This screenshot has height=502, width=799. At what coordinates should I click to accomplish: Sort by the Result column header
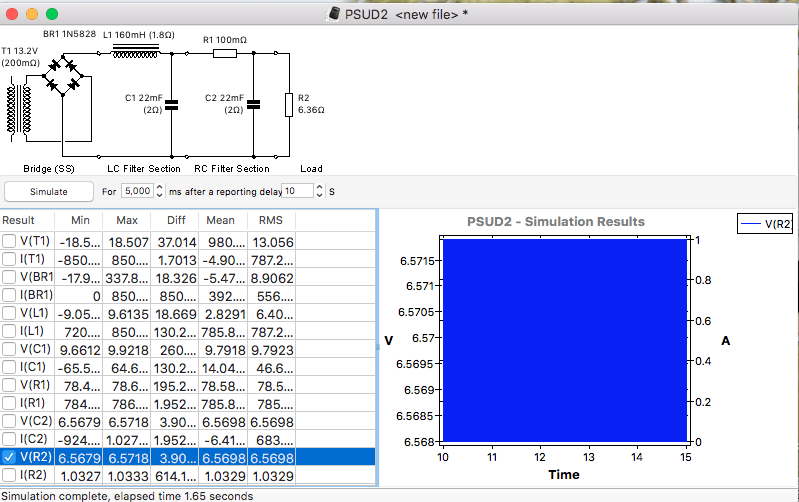click(27, 220)
